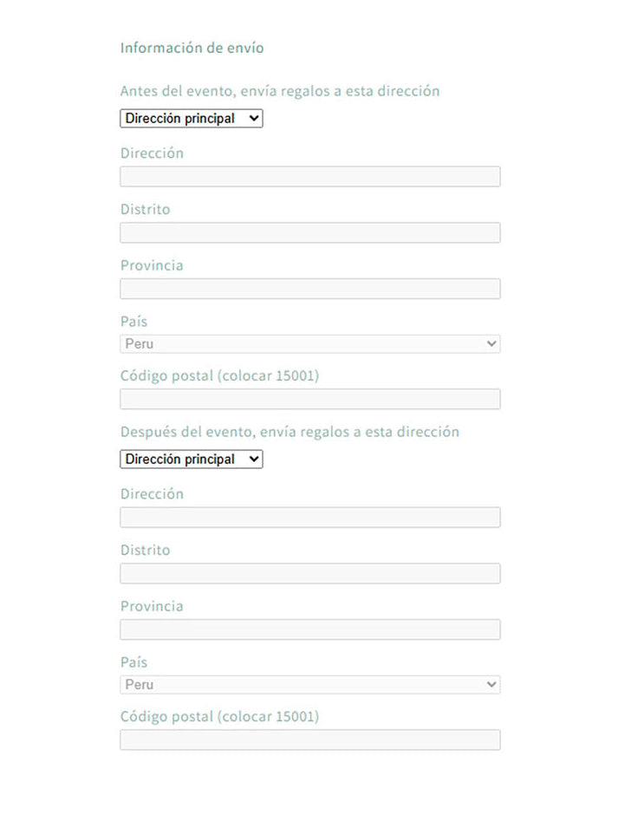Click the after-event Dirección input field
This screenshot has height=821, width=644.
[x=309, y=518]
